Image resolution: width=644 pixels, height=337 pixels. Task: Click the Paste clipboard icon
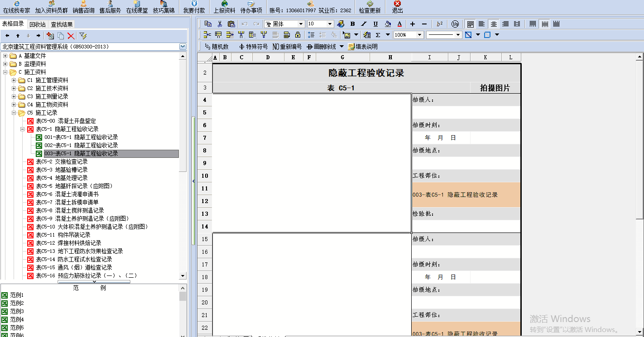point(231,24)
